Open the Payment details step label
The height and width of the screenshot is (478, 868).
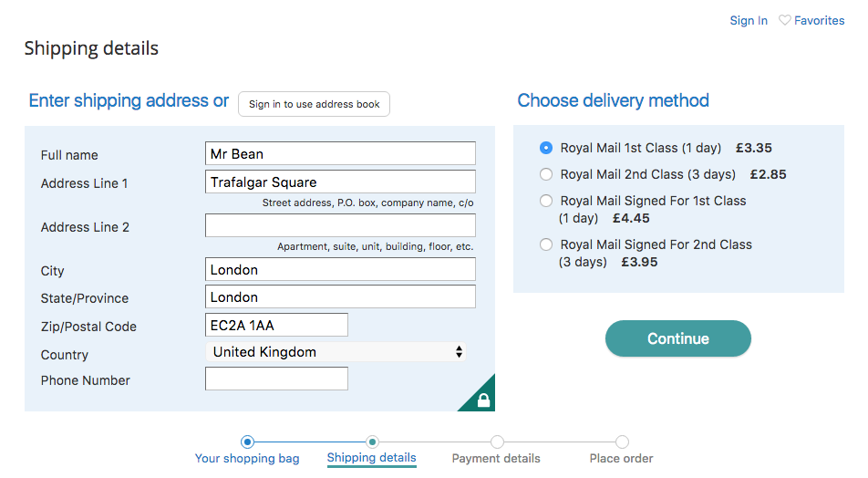pyautogui.click(x=496, y=459)
